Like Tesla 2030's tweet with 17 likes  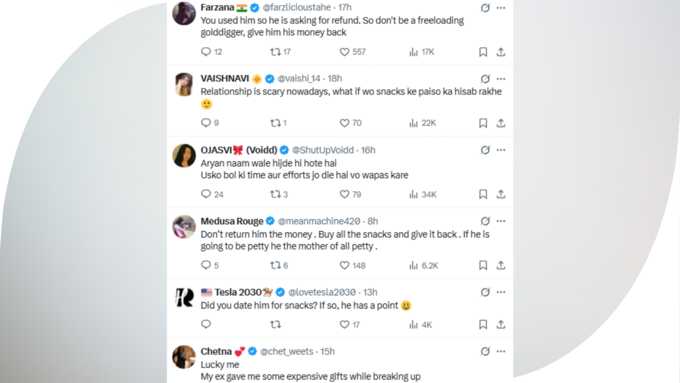pyautogui.click(x=350, y=324)
